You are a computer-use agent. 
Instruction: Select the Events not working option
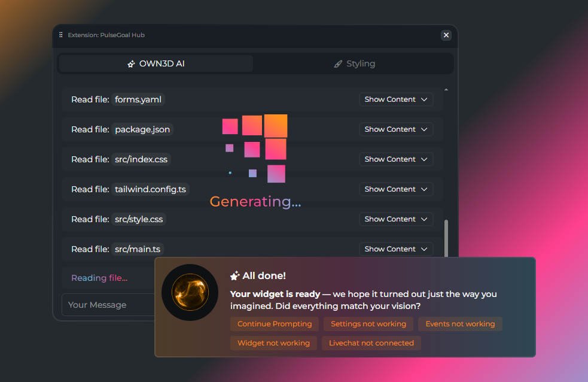pos(460,324)
